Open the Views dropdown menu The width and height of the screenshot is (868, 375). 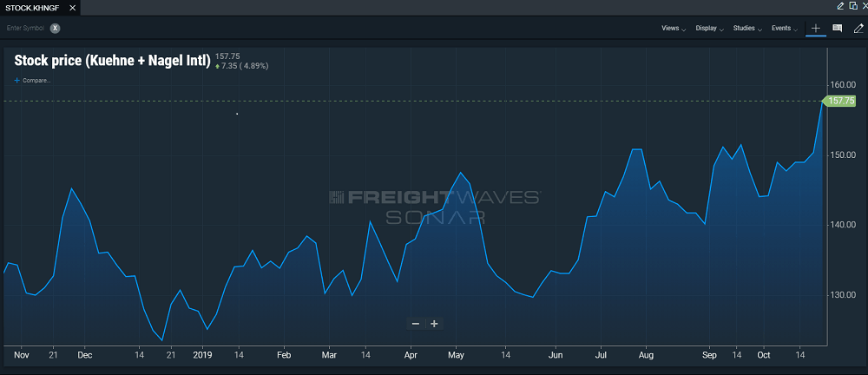(x=674, y=29)
